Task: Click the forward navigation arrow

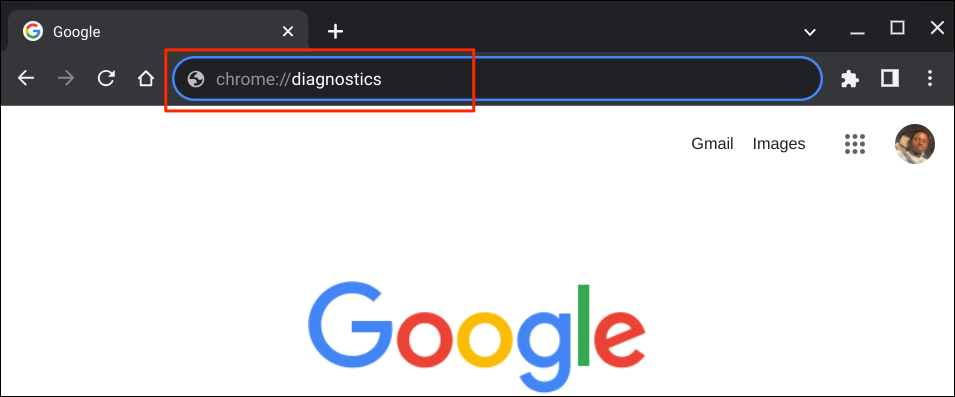Action: coord(66,78)
